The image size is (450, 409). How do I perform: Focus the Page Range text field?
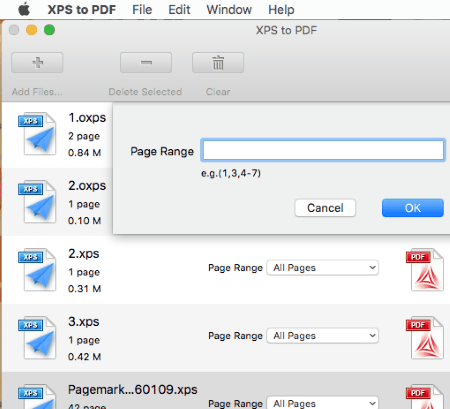[323, 150]
